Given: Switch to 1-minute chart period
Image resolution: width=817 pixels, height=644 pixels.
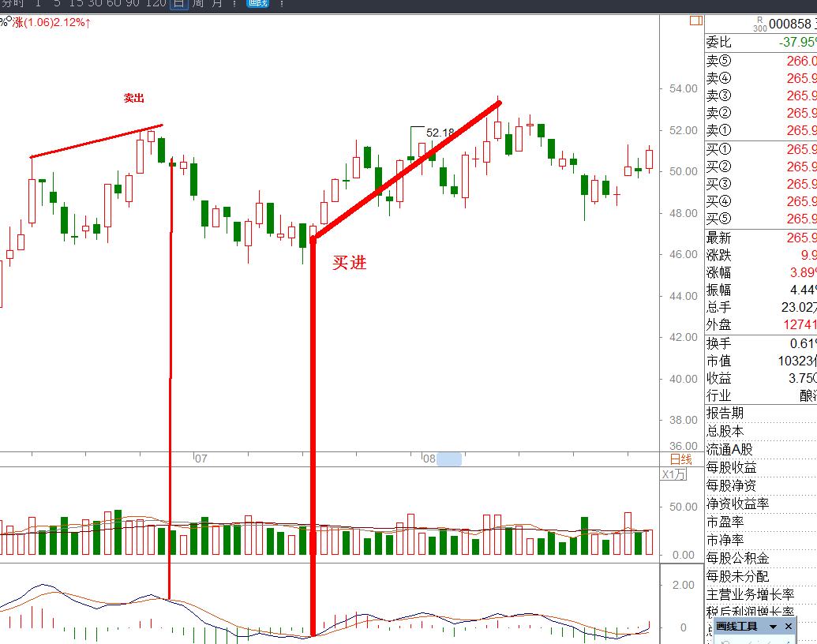Looking at the screenshot, I should pyautogui.click(x=38, y=3).
